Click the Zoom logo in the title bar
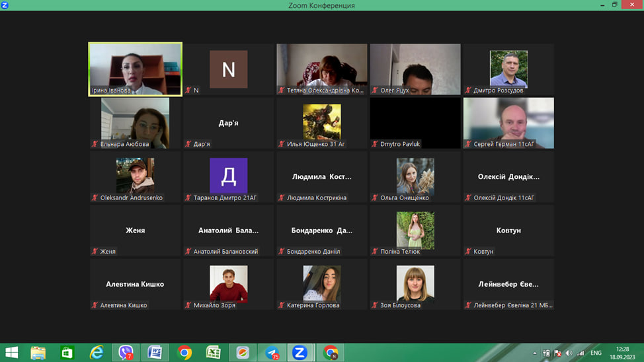The height and width of the screenshot is (362, 644). 5,5
